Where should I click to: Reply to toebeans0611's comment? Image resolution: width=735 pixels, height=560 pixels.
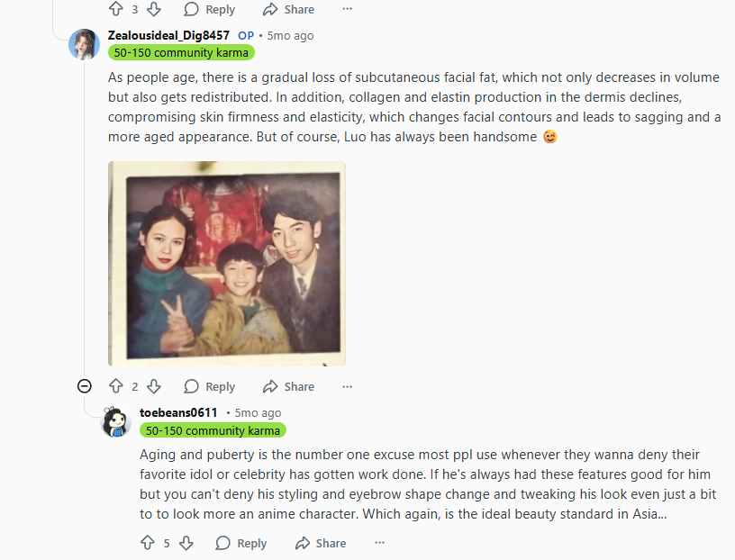(x=241, y=543)
